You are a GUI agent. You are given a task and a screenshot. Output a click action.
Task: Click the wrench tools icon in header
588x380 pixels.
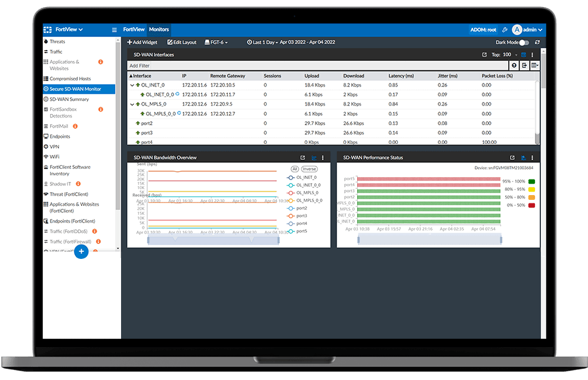pos(505,30)
